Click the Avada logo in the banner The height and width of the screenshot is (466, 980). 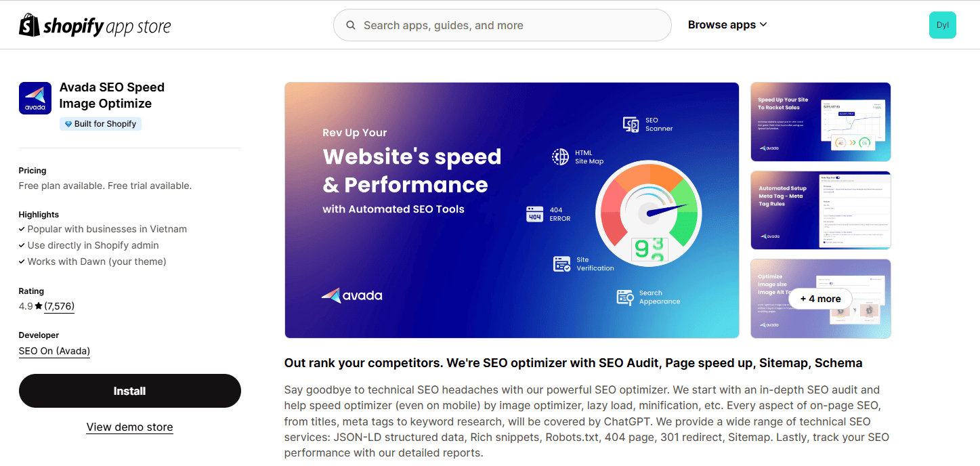352,295
